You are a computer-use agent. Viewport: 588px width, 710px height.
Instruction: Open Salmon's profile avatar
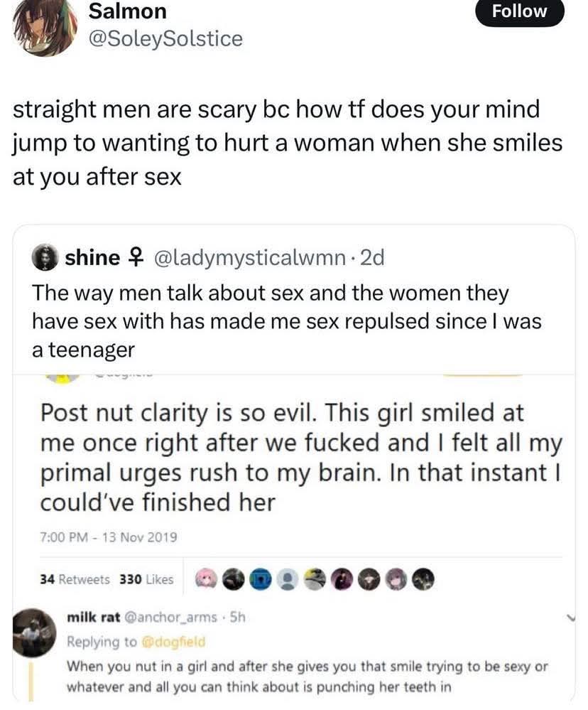click(45, 26)
